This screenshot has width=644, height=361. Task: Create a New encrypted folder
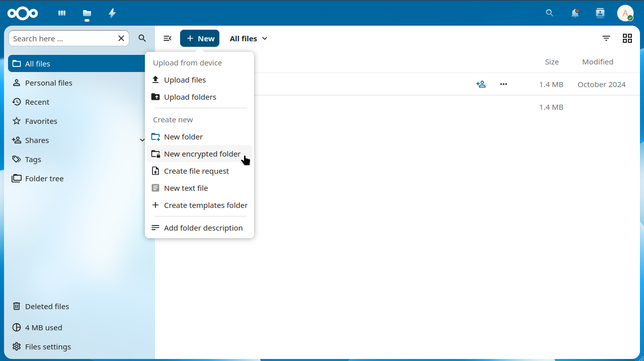pyautogui.click(x=202, y=154)
